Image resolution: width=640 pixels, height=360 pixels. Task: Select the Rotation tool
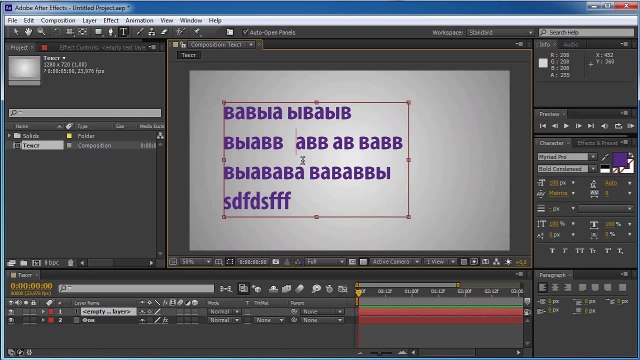[x=57, y=32]
